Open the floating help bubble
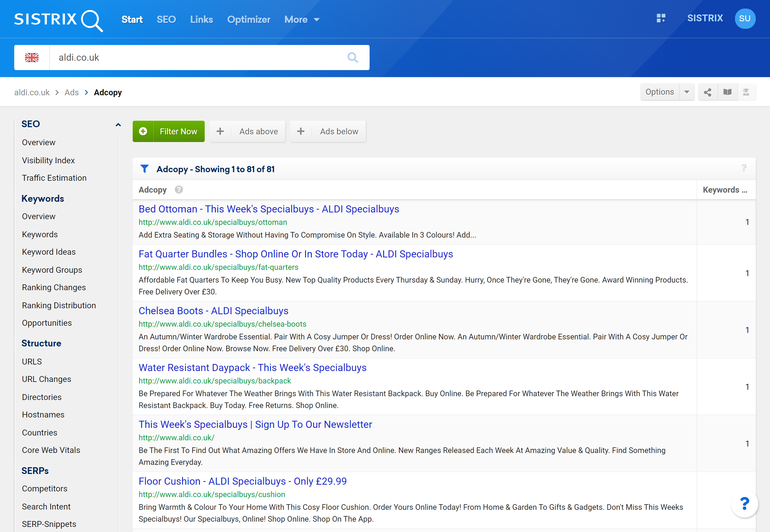 pyautogui.click(x=744, y=504)
